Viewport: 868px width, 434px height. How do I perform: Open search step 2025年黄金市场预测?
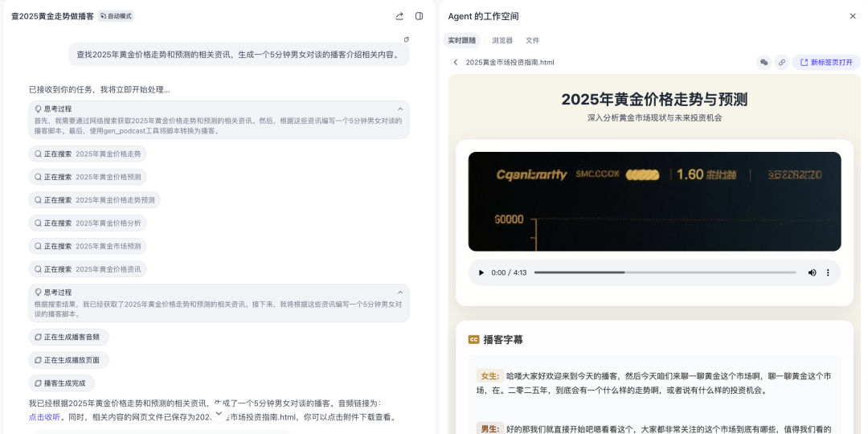[88, 247]
